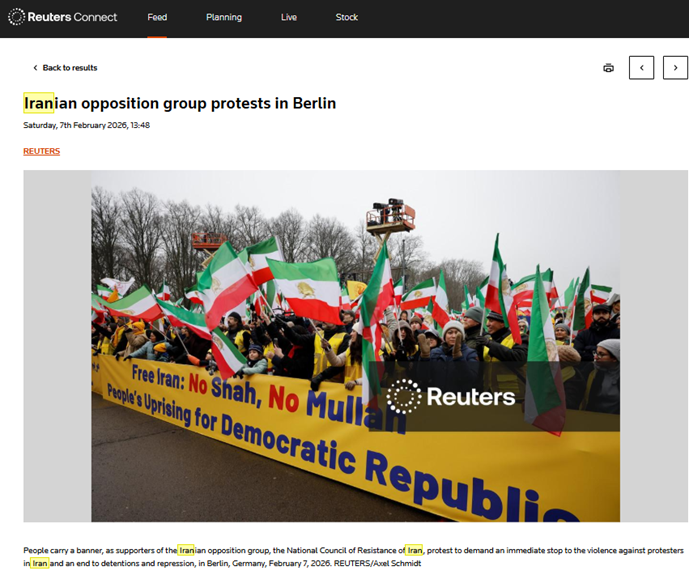Go to the previous result arrow

(x=641, y=68)
